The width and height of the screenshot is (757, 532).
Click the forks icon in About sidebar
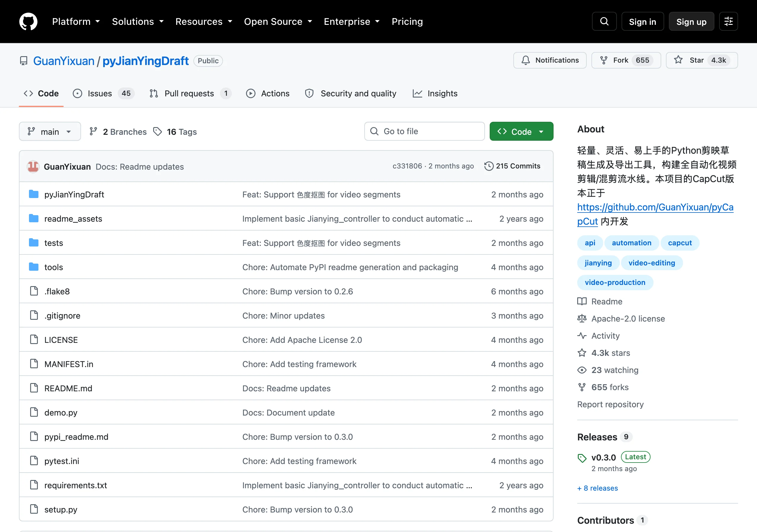pyautogui.click(x=582, y=387)
